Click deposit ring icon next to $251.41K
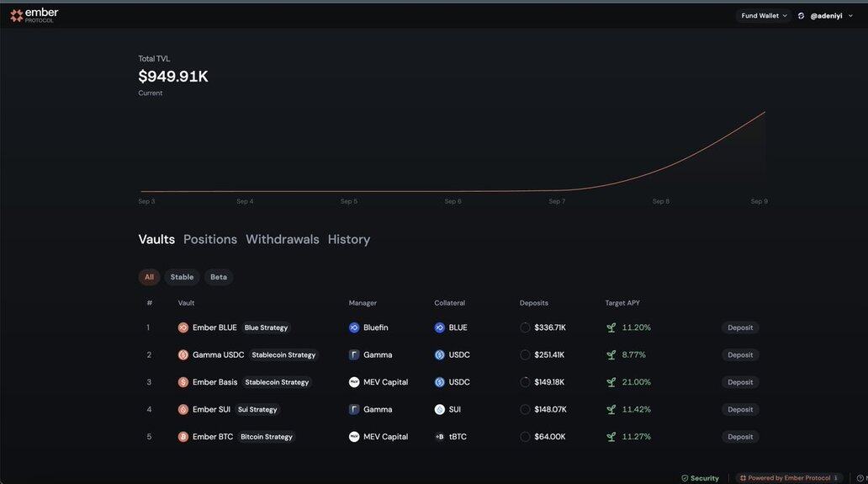868x484 pixels. (525, 355)
